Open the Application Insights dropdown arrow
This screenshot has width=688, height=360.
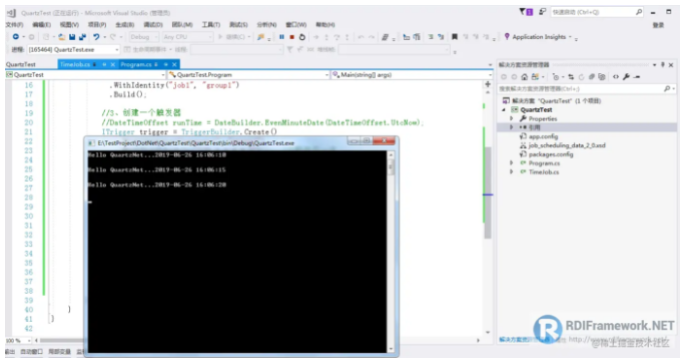(570, 37)
